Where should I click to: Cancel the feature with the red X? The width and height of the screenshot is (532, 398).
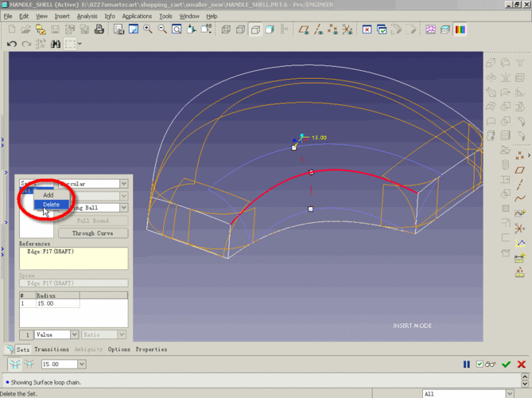pyautogui.click(x=522, y=365)
